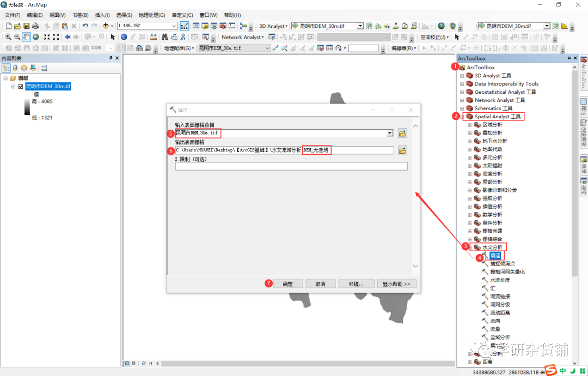
Task: Click the Fixed Zoom Out icon
Action: point(56,37)
